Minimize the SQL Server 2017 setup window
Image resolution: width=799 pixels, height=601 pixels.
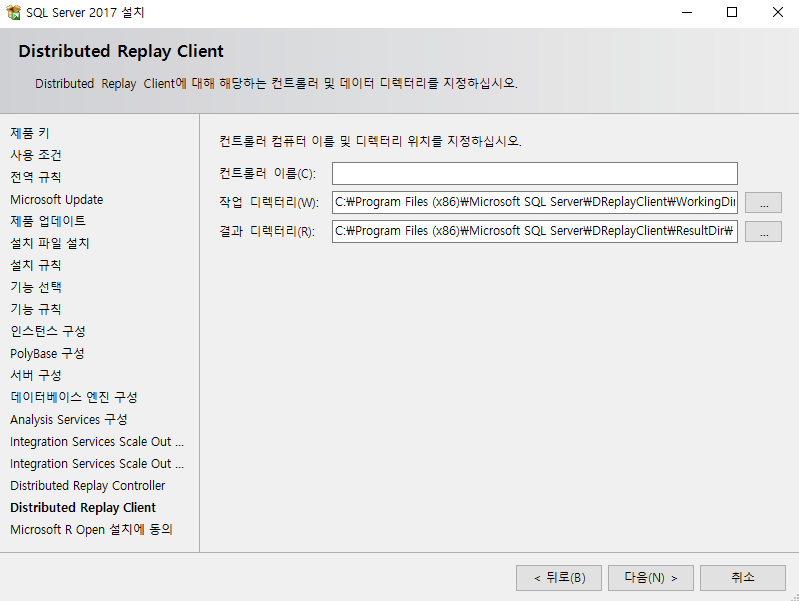coord(687,12)
